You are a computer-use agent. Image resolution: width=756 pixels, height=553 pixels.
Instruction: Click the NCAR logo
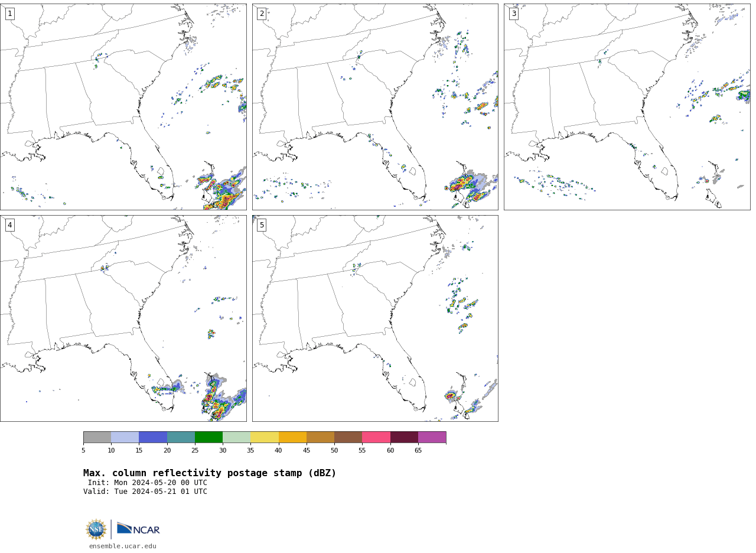[138, 529]
